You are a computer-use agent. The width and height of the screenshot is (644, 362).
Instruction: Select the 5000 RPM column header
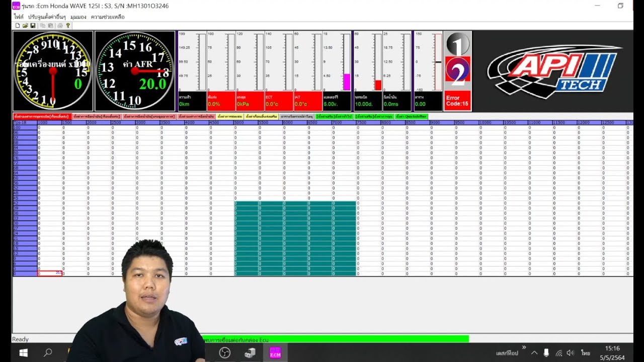pyautogui.click(x=247, y=123)
